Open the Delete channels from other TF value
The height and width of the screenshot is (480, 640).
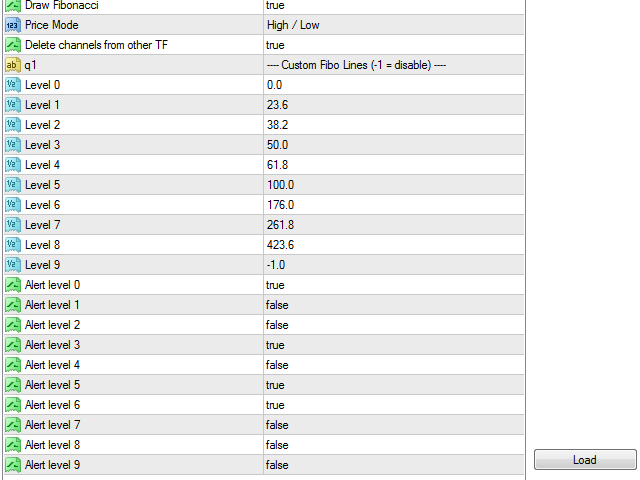394,45
